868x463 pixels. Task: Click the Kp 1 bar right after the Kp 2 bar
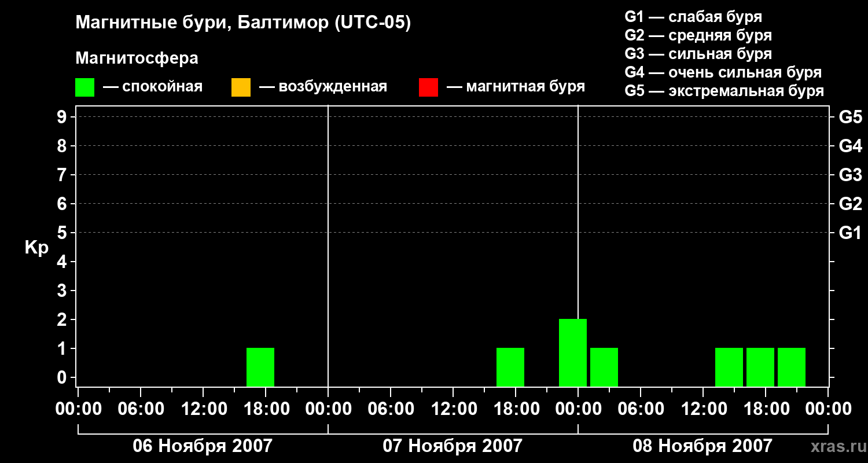pyautogui.click(x=604, y=367)
